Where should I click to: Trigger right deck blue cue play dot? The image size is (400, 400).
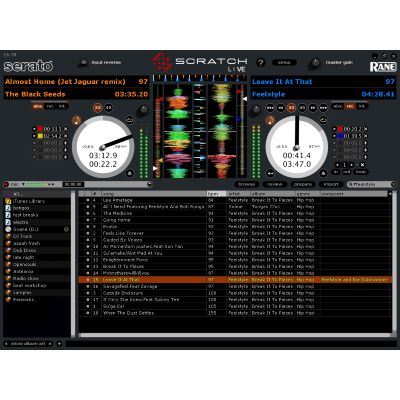click(334, 136)
